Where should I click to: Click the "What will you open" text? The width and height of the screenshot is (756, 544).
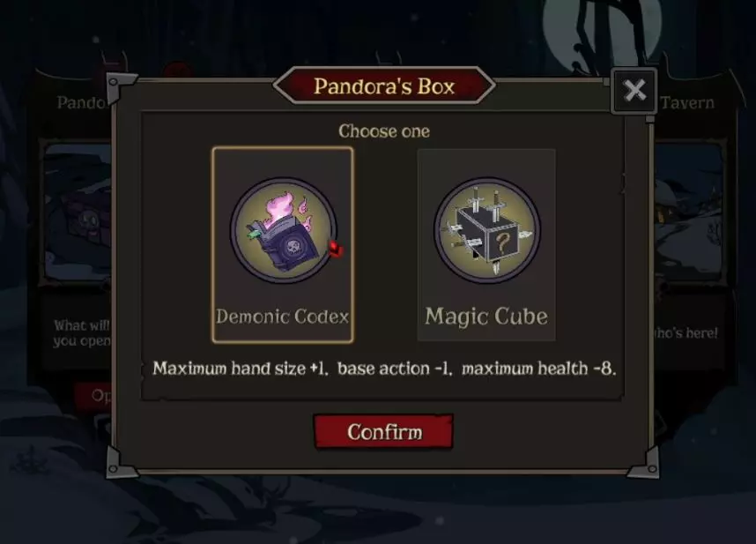pyautogui.click(x=82, y=332)
